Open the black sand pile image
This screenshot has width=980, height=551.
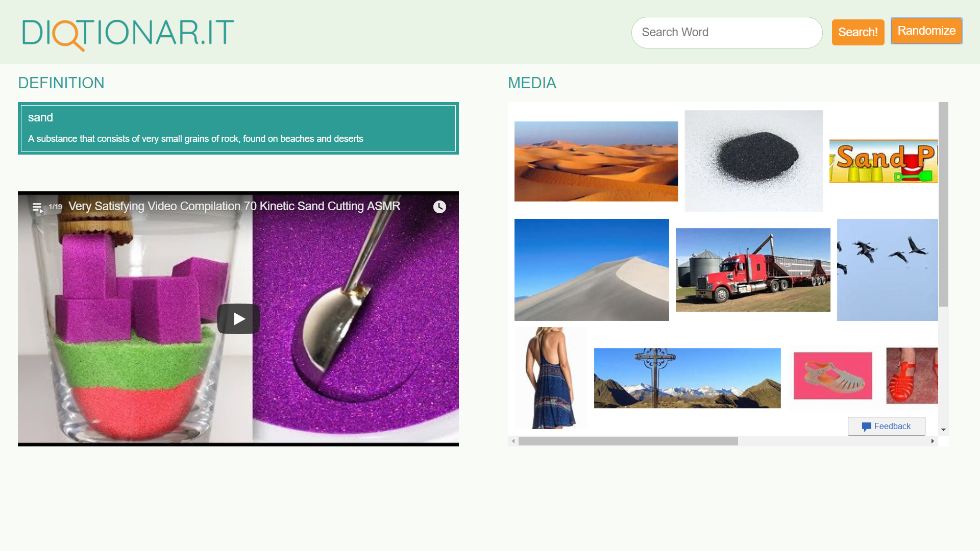[754, 161]
